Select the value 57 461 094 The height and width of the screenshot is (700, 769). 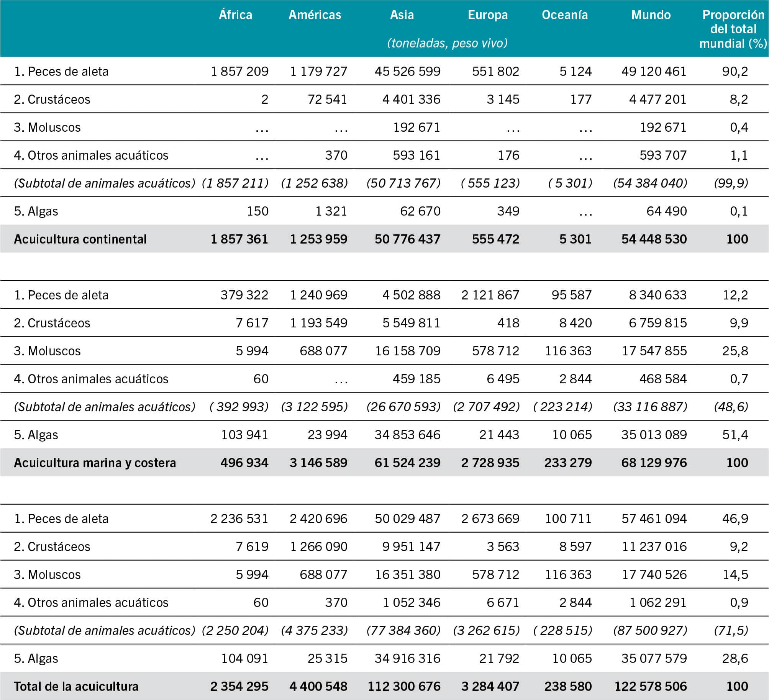[x=654, y=518]
